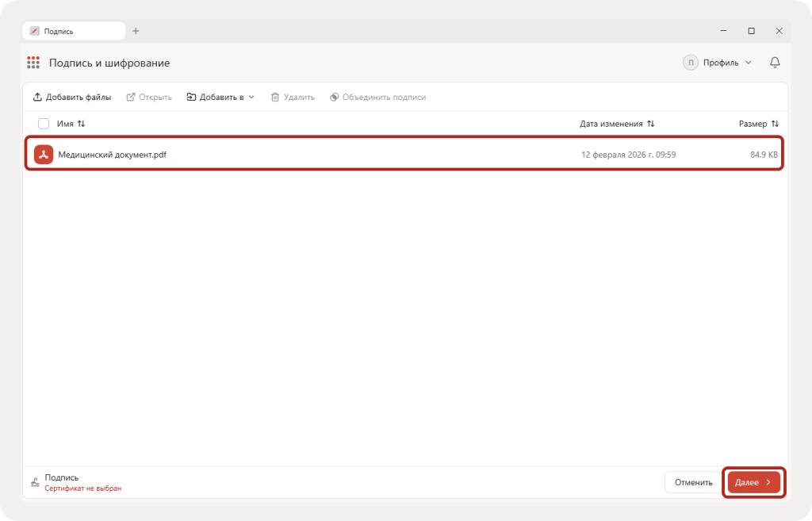This screenshot has width=812, height=521.
Task: Click Добавить файлы upload button
Action: coord(72,97)
